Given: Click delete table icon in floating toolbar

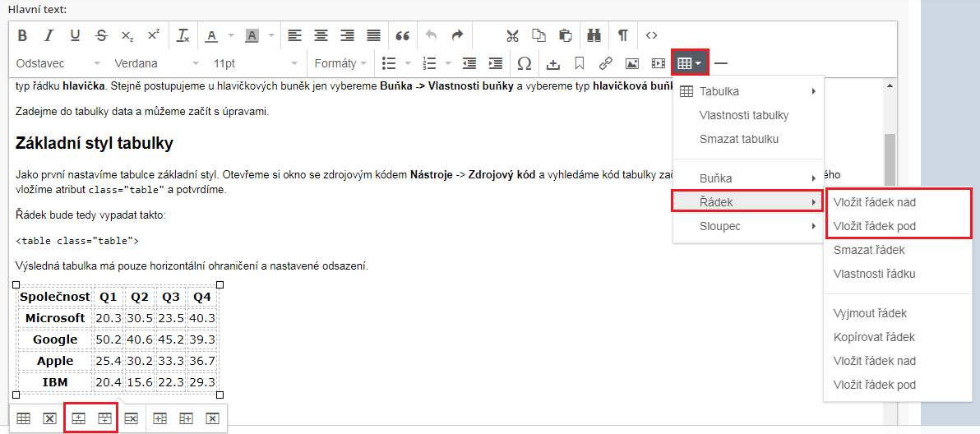Looking at the screenshot, I should [49, 418].
